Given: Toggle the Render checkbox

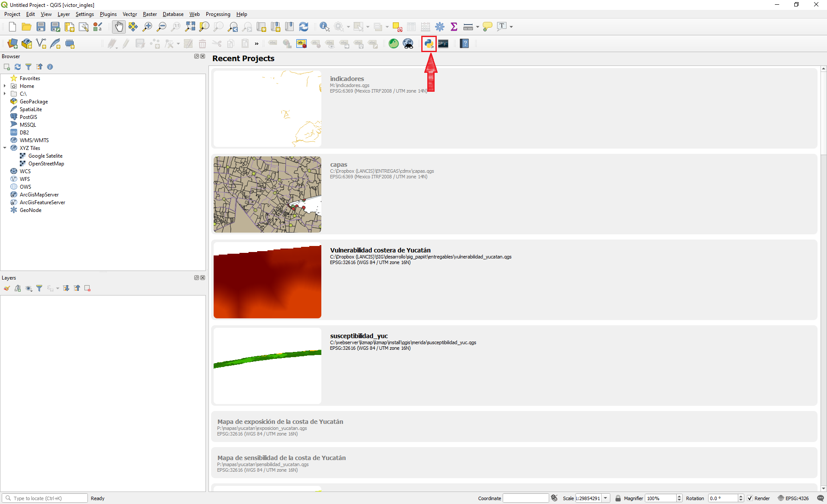Looking at the screenshot, I should (x=750, y=498).
